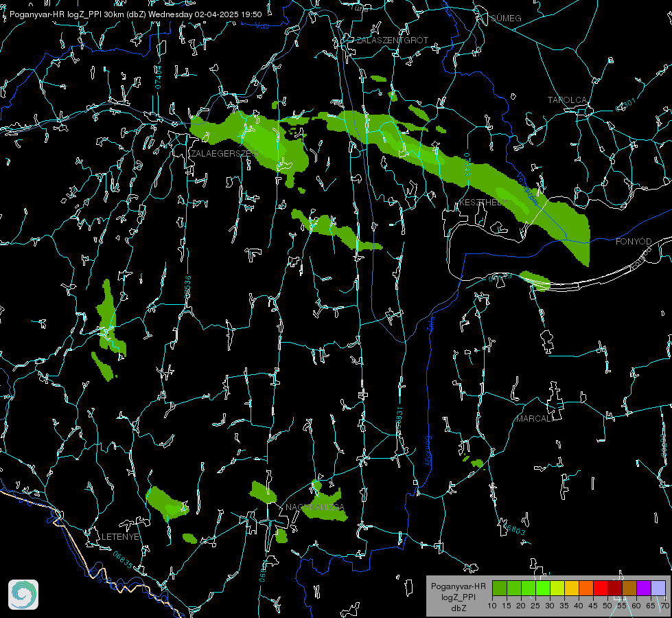Click the road number 06831 label
Image resolution: width=672 pixels, height=618 pixels.
(399, 418)
